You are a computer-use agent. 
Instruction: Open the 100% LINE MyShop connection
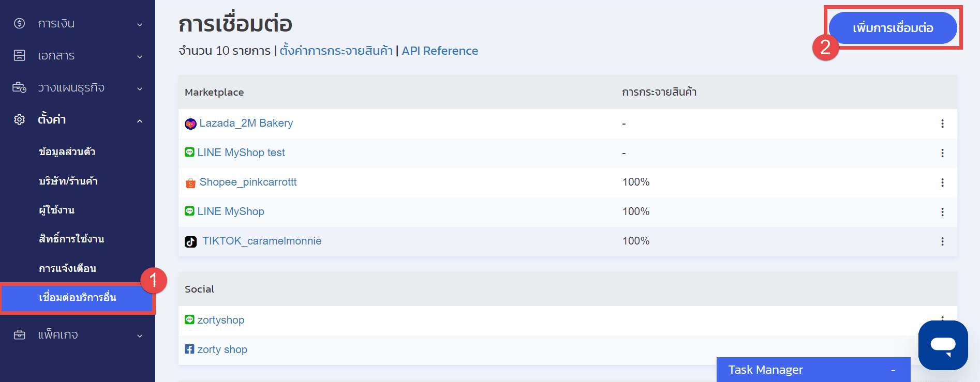[x=231, y=211]
